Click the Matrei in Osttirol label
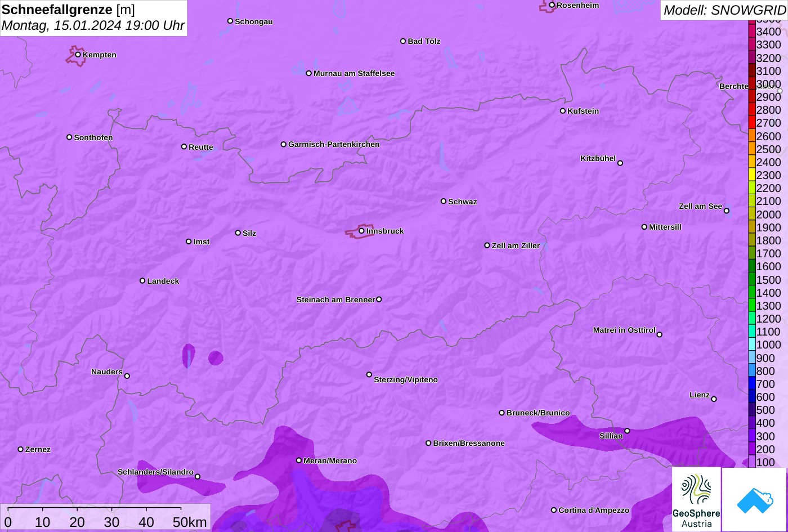 624,330
